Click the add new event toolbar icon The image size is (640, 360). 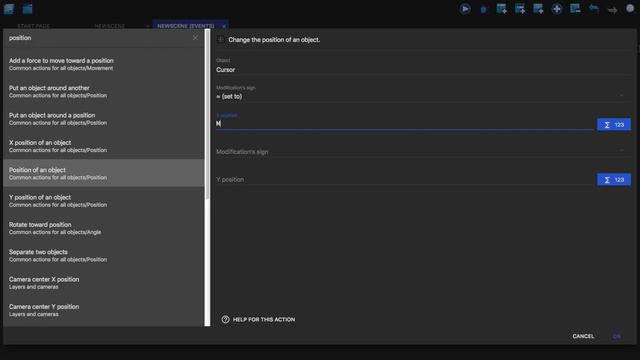coord(502,9)
